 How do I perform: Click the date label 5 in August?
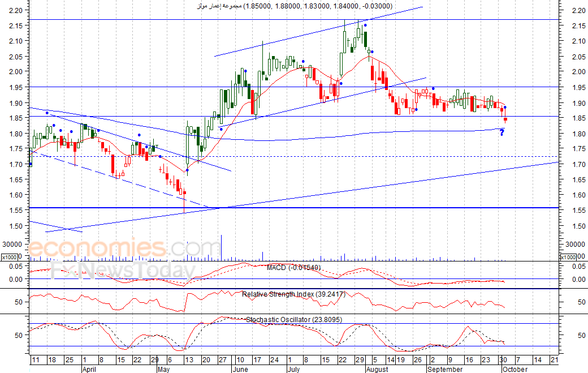click(x=375, y=360)
